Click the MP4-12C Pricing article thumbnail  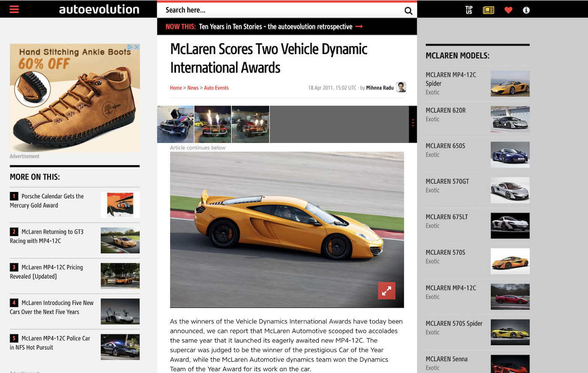[x=120, y=276]
